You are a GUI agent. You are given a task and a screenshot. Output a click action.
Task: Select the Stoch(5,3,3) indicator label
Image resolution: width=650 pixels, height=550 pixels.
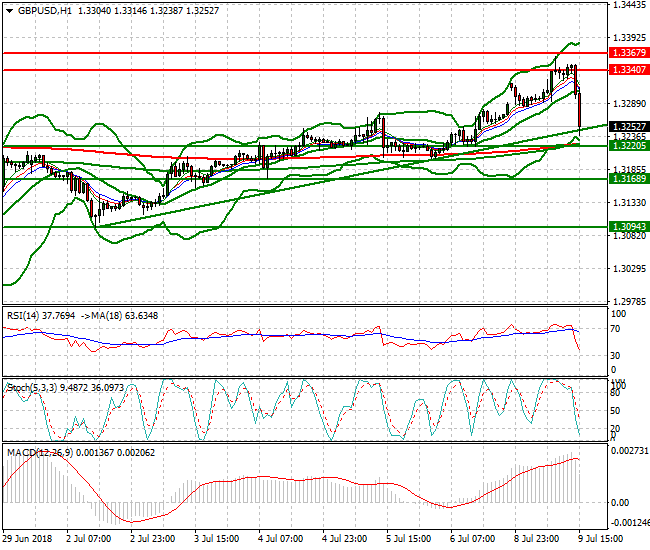click(x=65, y=388)
